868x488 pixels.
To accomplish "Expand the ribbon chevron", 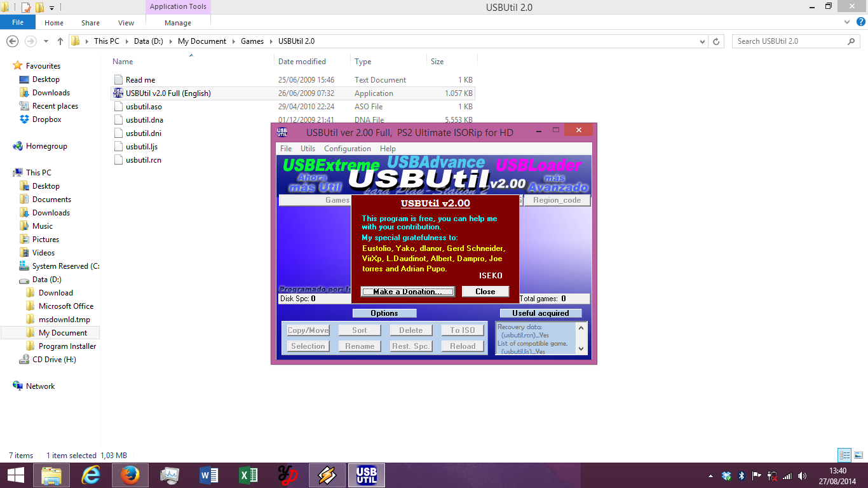I will (847, 21).
